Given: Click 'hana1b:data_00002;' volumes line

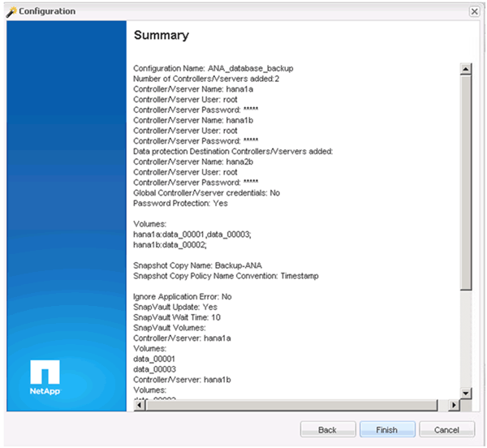Looking at the screenshot, I should 170,245.
